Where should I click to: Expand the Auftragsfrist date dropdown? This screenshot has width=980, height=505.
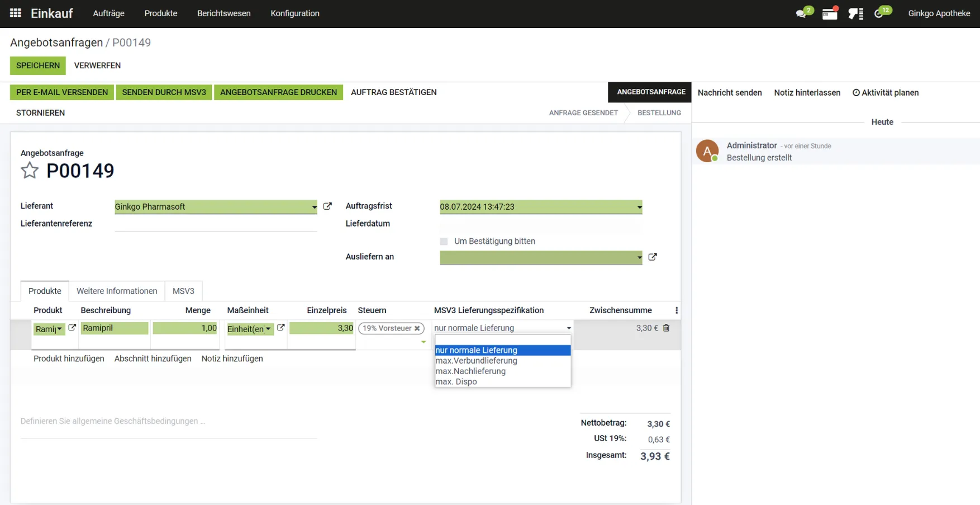click(x=541, y=207)
